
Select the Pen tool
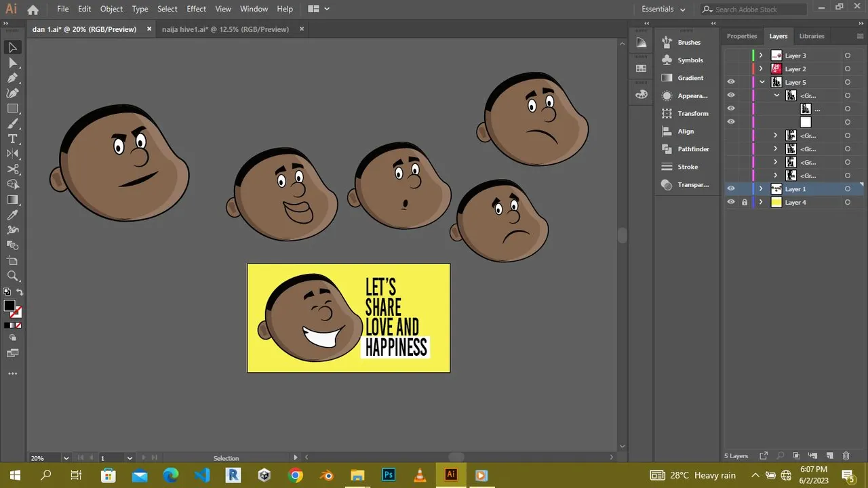click(x=13, y=79)
